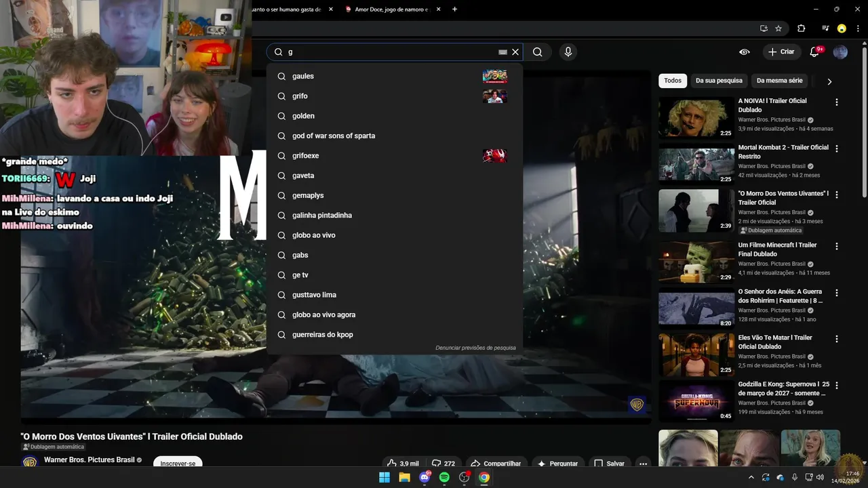Viewport: 868px width, 488px height.
Task: Click the search magnifier button
Action: pos(538,52)
